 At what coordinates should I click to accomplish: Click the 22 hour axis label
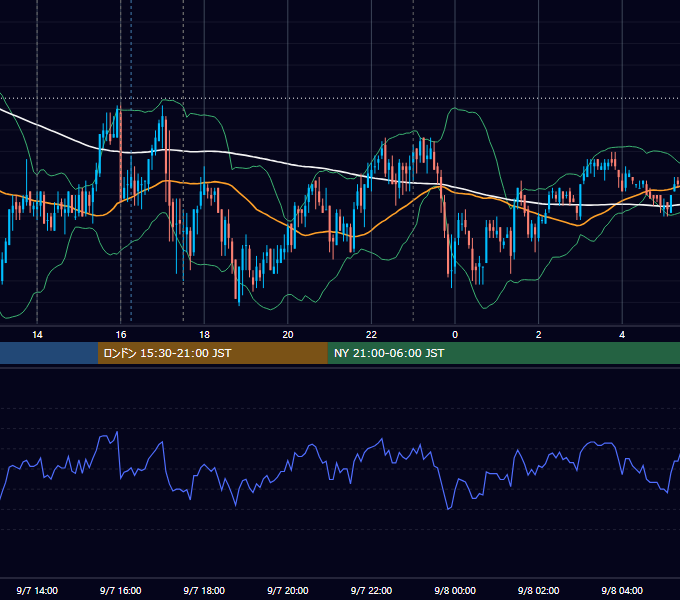371,335
